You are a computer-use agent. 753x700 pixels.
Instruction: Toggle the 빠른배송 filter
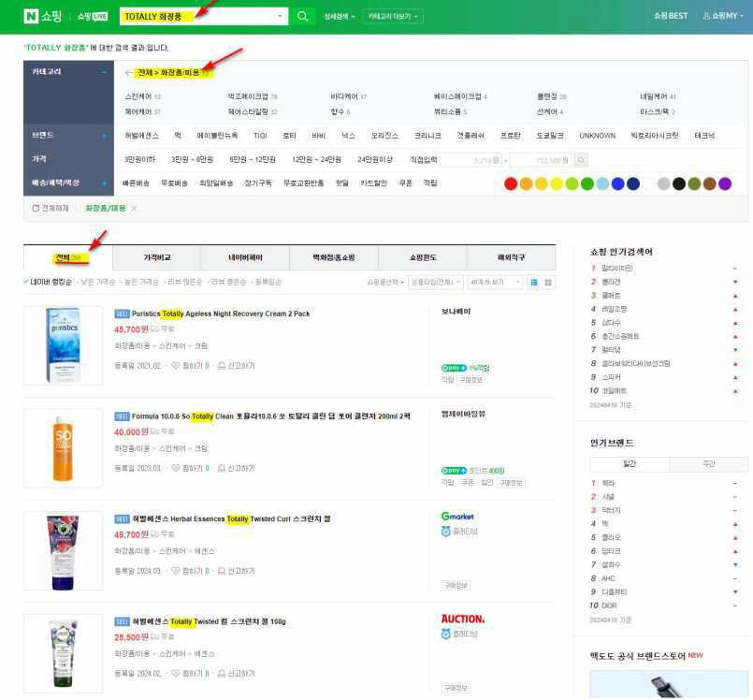coord(136,183)
